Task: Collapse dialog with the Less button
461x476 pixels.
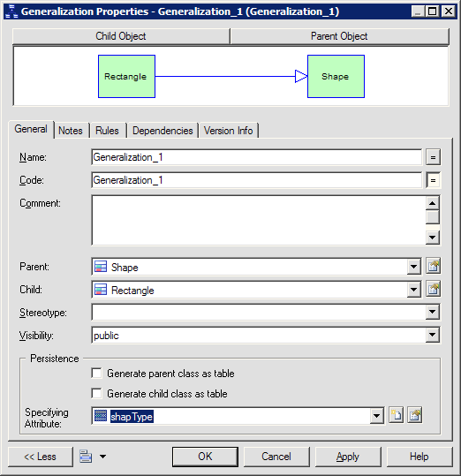Action: click(40, 457)
